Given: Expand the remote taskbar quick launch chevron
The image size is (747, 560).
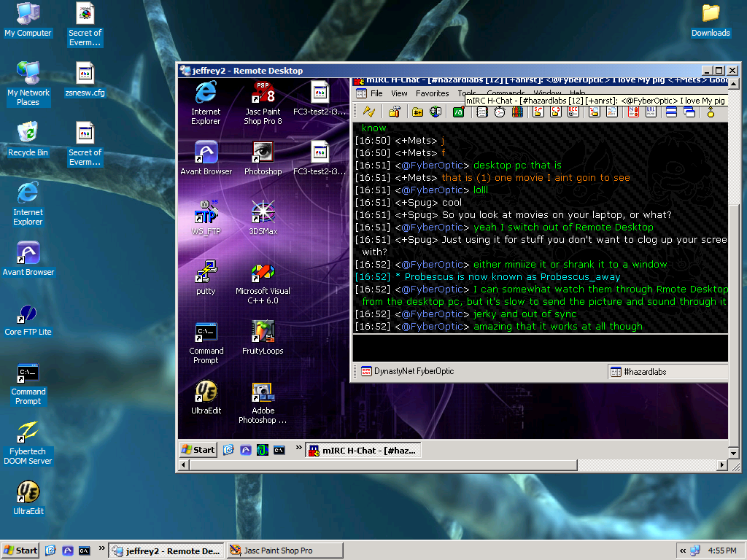Looking at the screenshot, I should click(x=298, y=448).
